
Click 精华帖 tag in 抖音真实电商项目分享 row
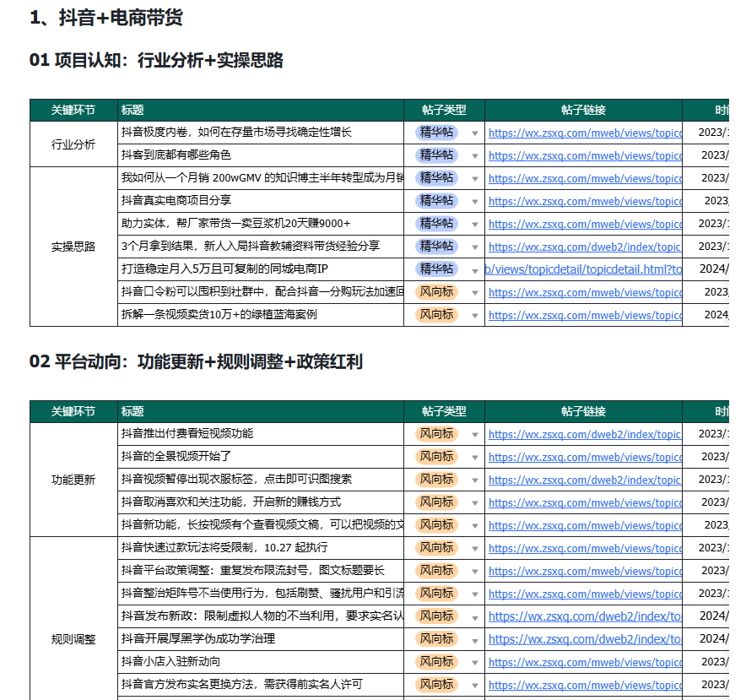click(436, 200)
